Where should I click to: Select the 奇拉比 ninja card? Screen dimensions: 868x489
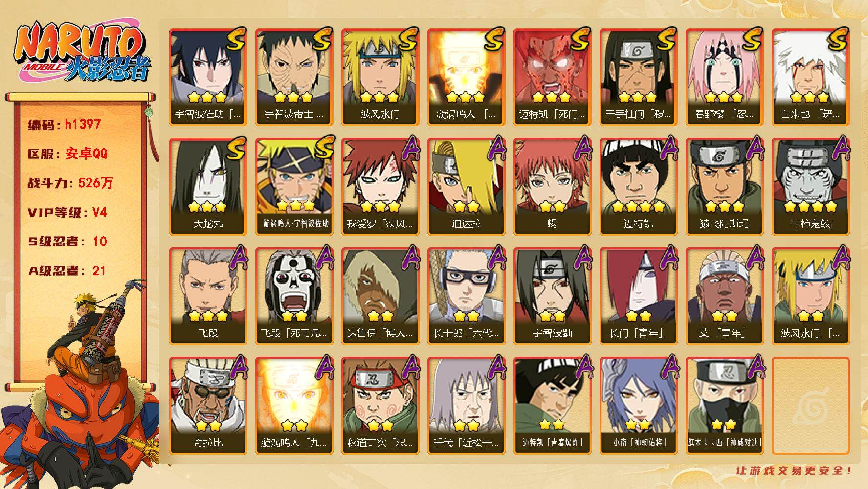point(208,406)
